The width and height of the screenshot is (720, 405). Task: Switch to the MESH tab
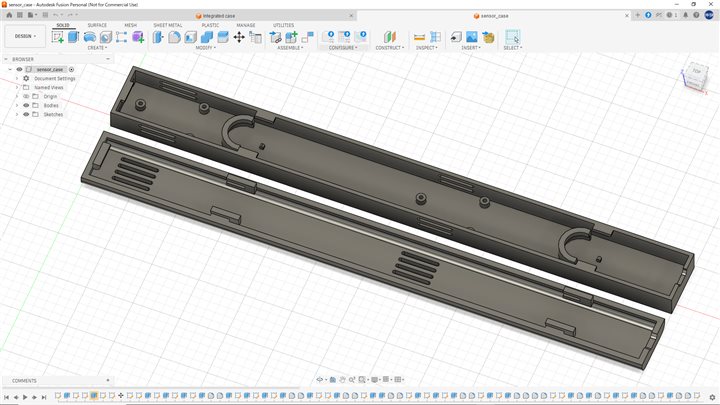(x=130, y=25)
